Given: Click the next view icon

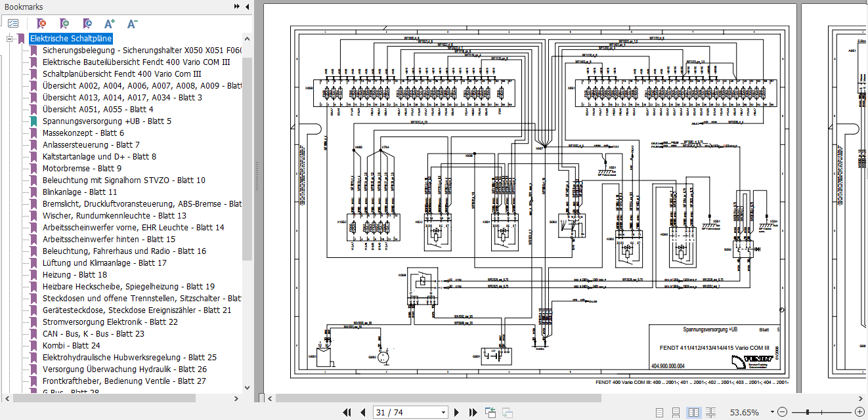Looking at the screenshot, I should pos(507,412).
